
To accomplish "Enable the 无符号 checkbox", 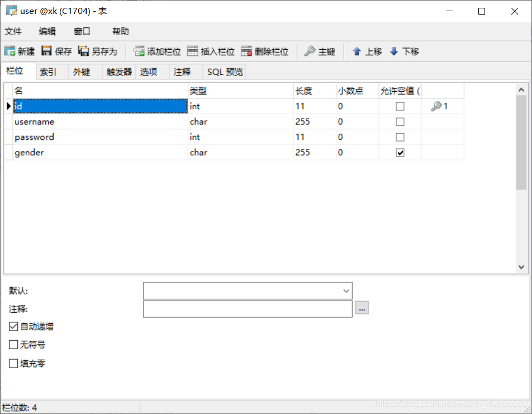I will 12,345.
